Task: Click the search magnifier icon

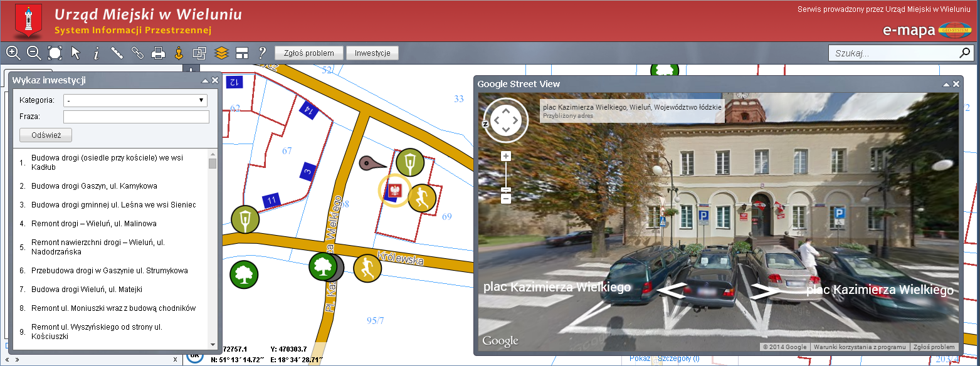Action: click(965, 53)
